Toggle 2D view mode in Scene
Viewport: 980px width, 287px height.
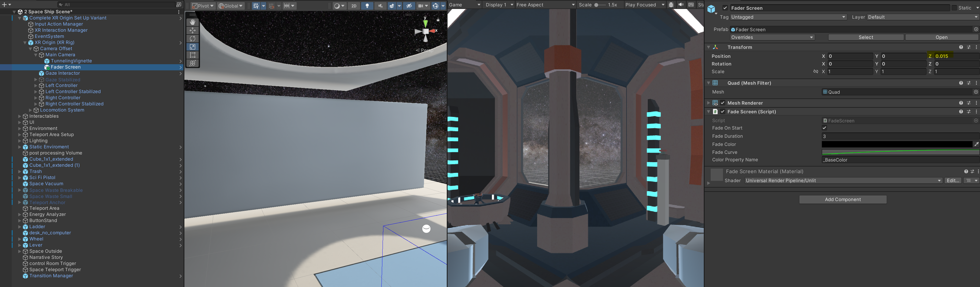tap(354, 6)
